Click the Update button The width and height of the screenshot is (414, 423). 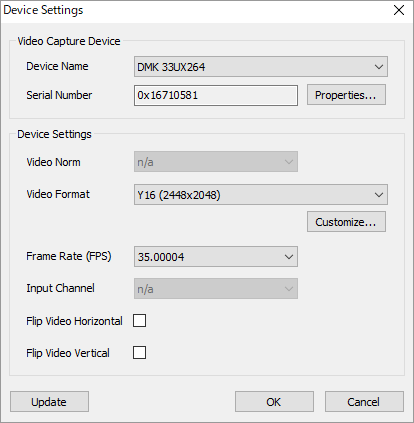[49, 402]
